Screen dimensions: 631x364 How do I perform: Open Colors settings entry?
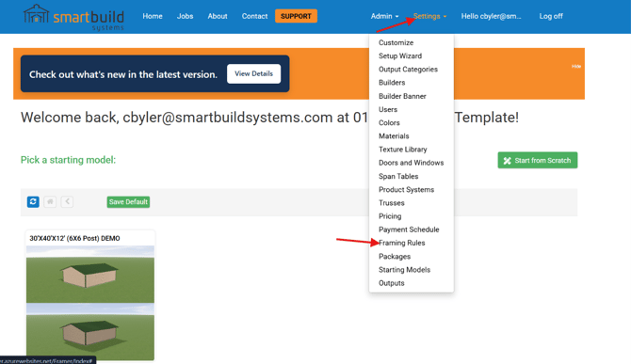(389, 122)
